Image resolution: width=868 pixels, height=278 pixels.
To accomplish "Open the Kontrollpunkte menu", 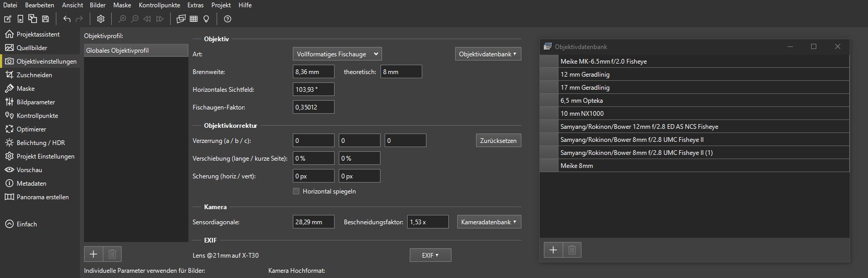I will click(x=159, y=5).
